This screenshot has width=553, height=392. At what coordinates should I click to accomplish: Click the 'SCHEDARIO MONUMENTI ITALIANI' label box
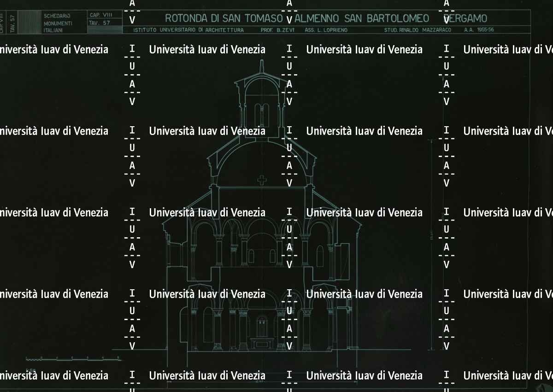58,23
